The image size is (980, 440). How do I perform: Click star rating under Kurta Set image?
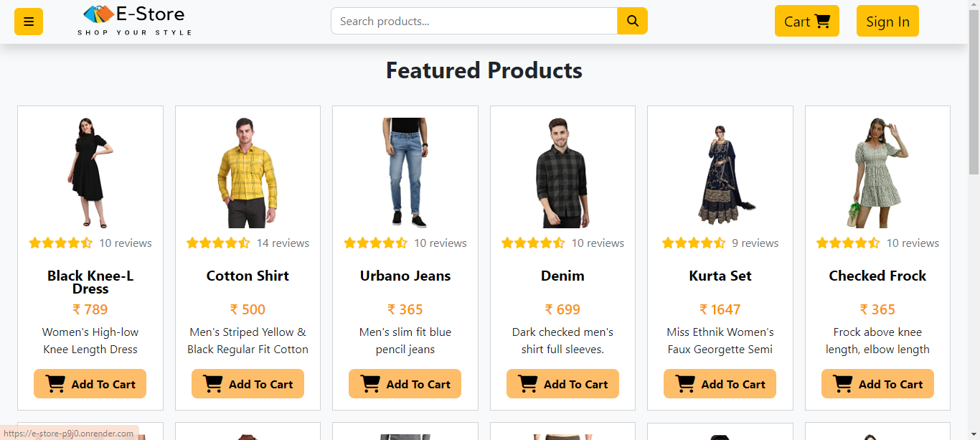click(x=694, y=243)
